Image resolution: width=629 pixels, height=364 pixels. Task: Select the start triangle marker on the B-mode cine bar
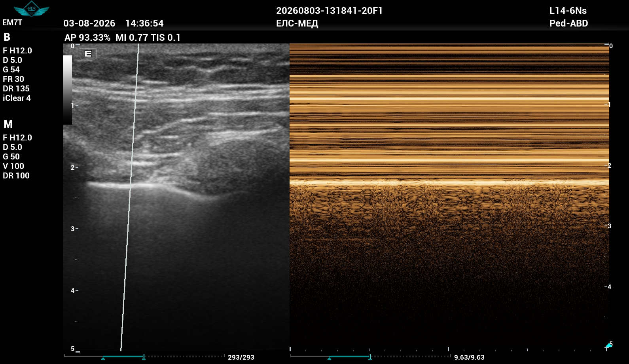(x=103, y=358)
